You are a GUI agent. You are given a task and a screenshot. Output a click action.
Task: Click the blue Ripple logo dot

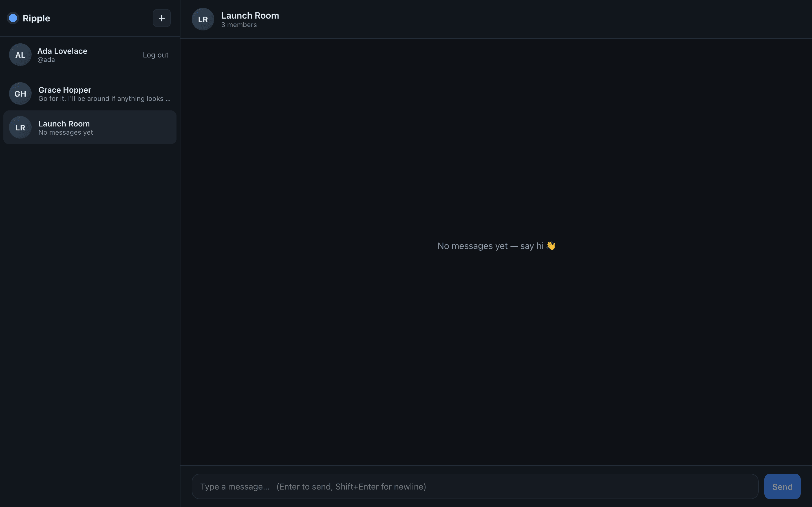point(13,18)
